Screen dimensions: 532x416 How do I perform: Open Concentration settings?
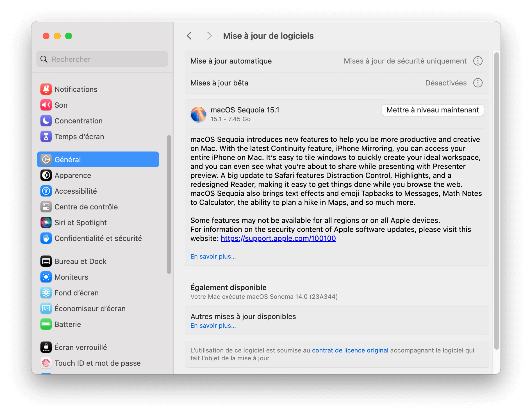[98, 121]
